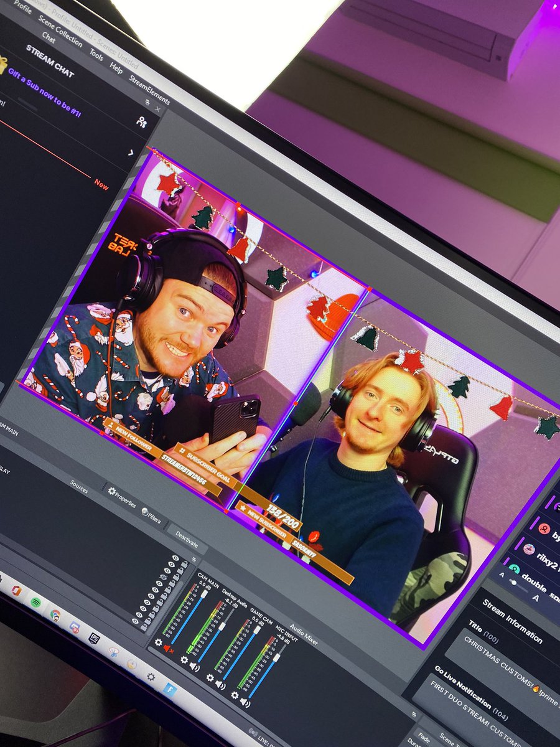Open the GAME CAM audio settings gear
Image resolution: width=560 pixels, height=747 pixels.
210,677
